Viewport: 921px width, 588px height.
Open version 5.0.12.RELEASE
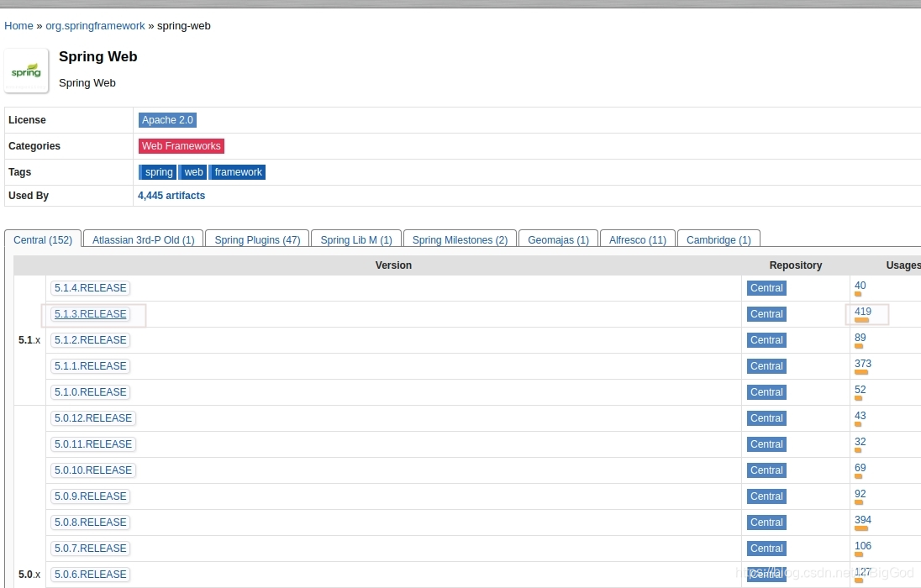(x=93, y=418)
